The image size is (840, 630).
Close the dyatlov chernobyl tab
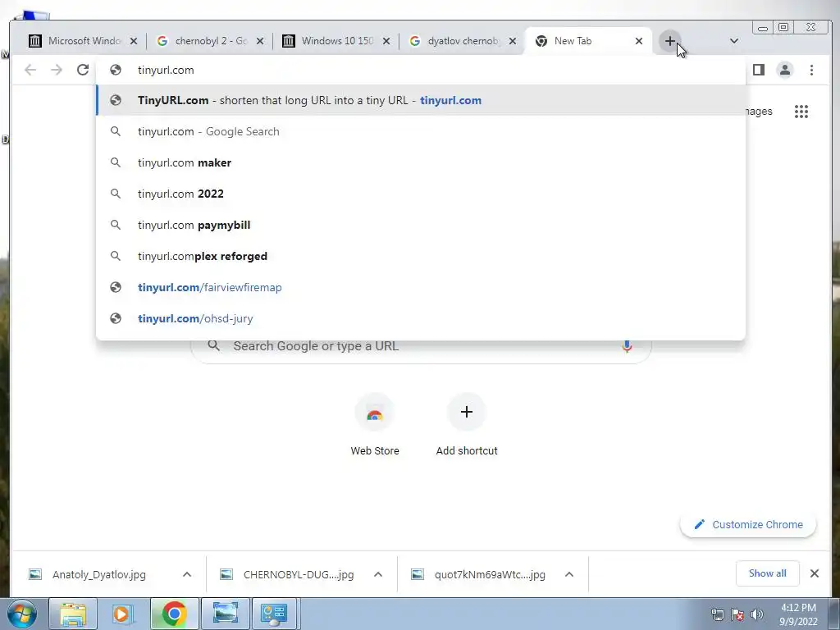[x=513, y=41]
